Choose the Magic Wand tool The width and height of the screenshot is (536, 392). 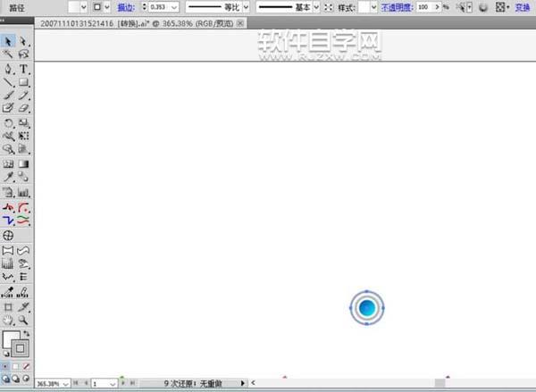8,54
